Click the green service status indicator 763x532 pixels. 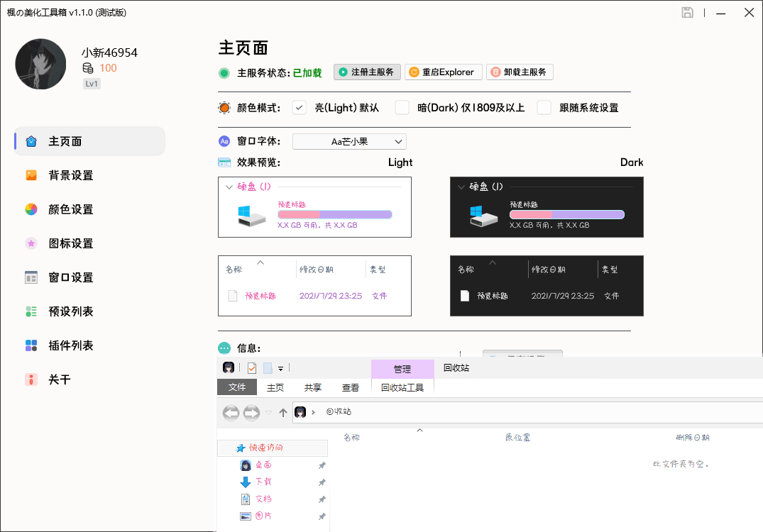224,74
